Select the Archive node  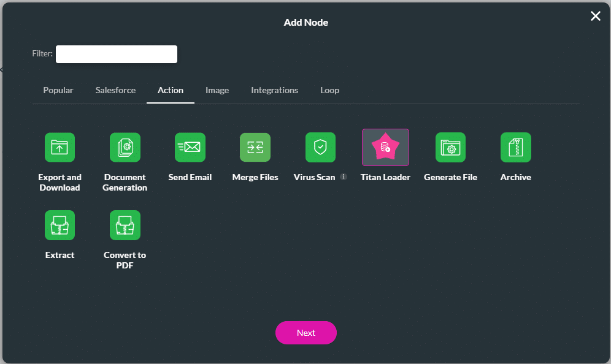coord(515,147)
